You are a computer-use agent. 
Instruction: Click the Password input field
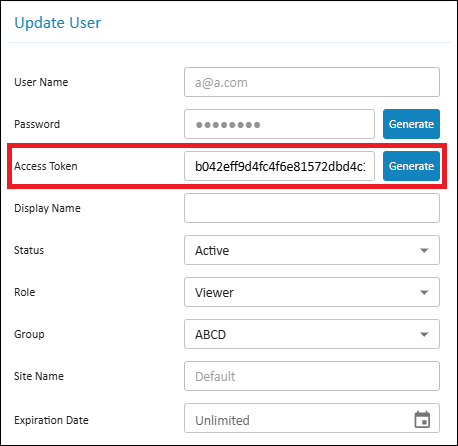click(x=279, y=124)
